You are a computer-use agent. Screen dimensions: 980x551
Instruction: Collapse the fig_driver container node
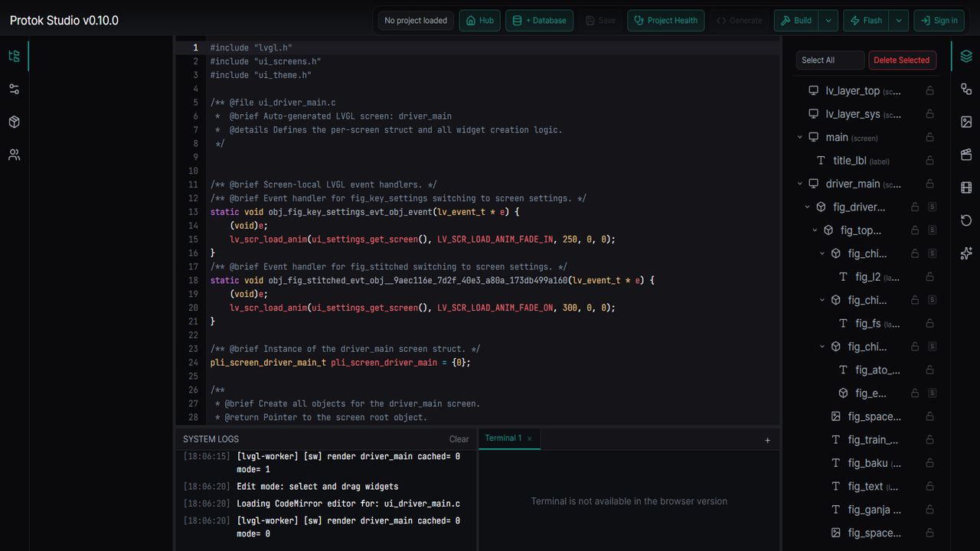[x=808, y=207]
